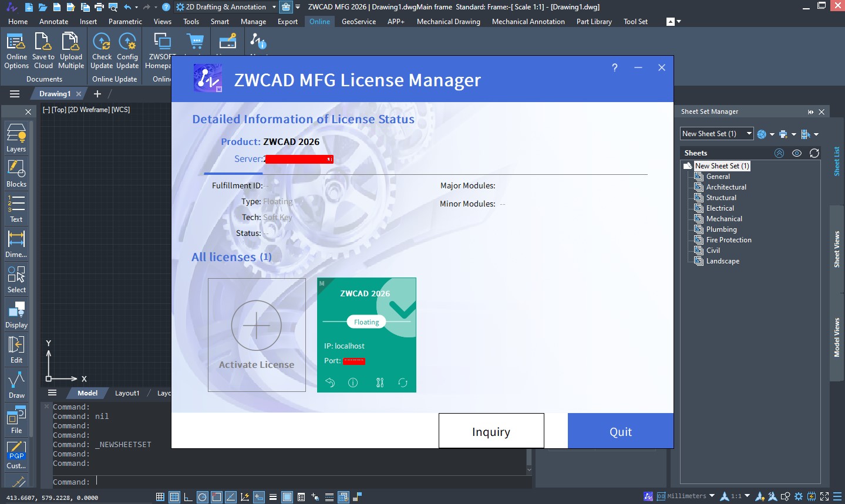Expand the New Sheet Set (1) dropdown
Screen dimensions: 845x504
pyautogui.click(x=748, y=133)
